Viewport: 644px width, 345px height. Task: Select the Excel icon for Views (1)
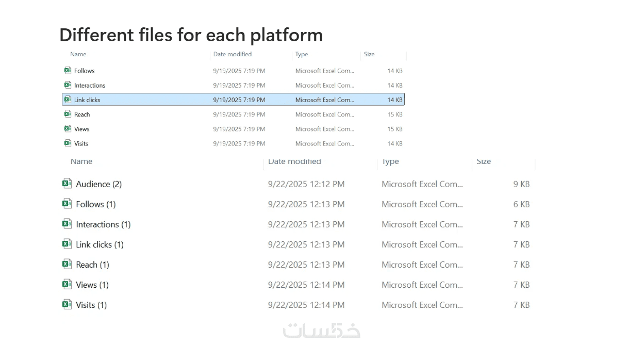point(67,284)
